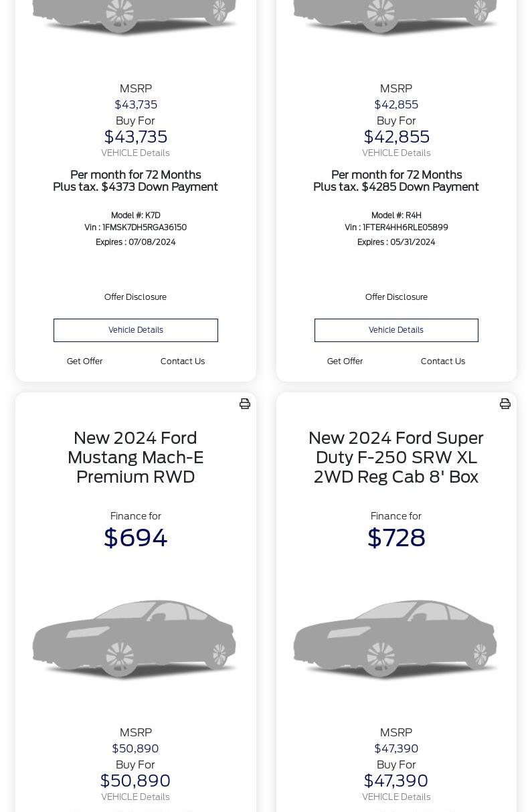Print the Mustang Mach-E Premium offer
Screen dimensions: 532x812
(x=245, y=404)
